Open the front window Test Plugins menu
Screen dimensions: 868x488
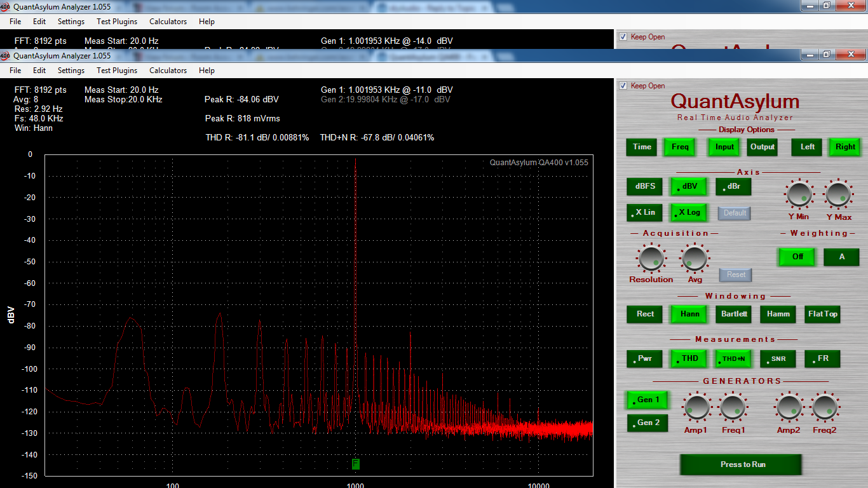[x=117, y=71]
